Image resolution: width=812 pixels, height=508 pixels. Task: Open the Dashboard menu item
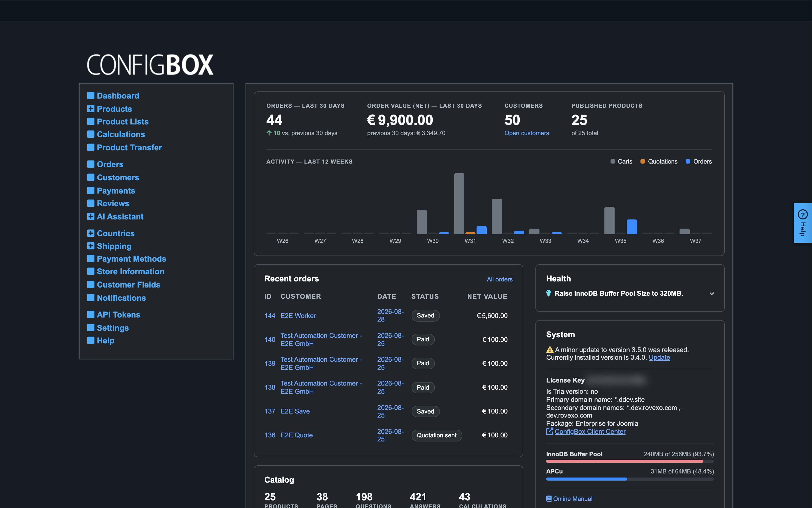(118, 96)
